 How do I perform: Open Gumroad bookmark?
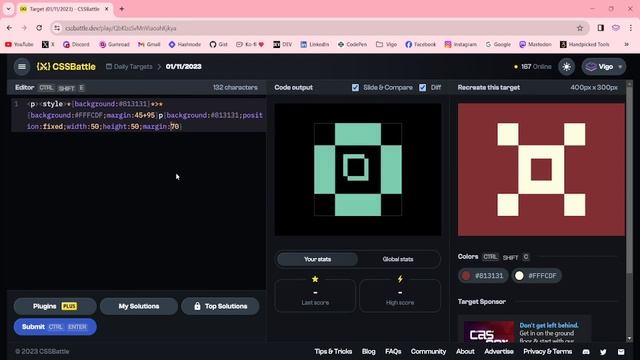[x=114, y=44]
